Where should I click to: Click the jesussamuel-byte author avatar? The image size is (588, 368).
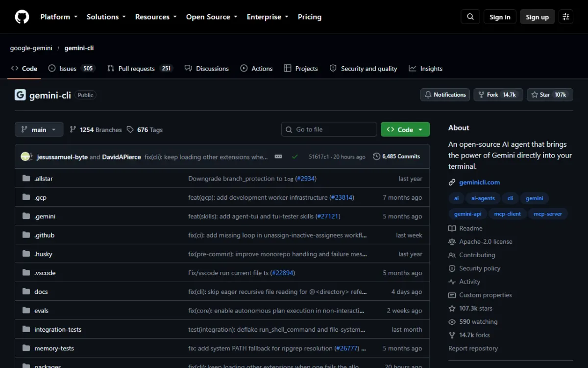(x=25, y=157)
